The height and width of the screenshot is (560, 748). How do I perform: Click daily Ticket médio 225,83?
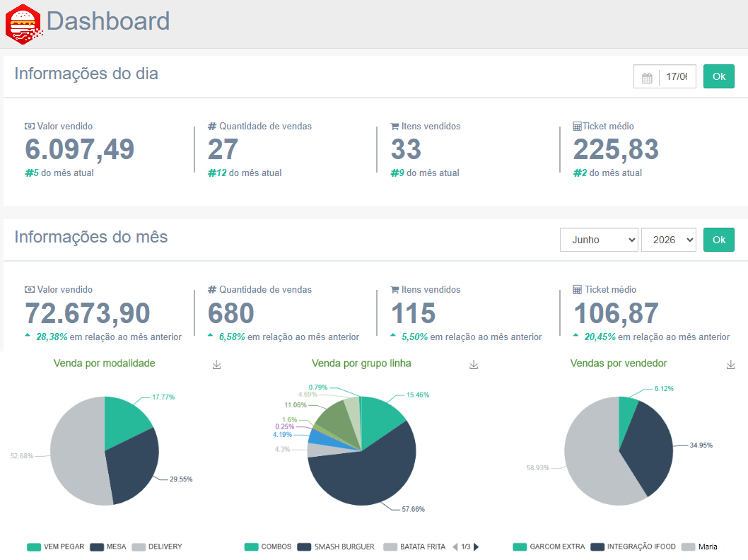click(x=616, y=149)
